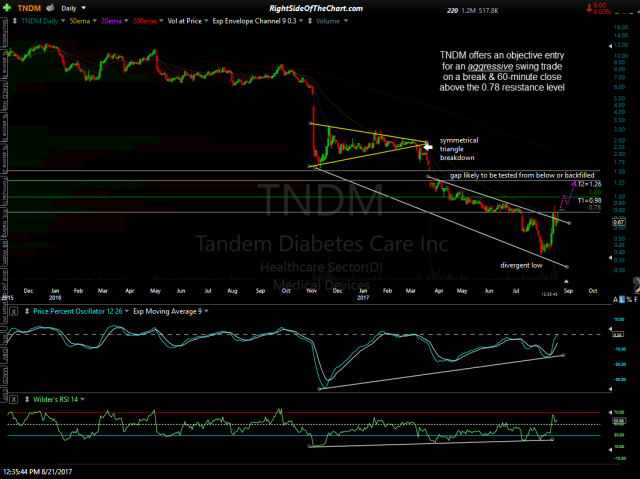Click the top arrow marker on RSI scale
The image size is (640, 479).
[610, 412]
